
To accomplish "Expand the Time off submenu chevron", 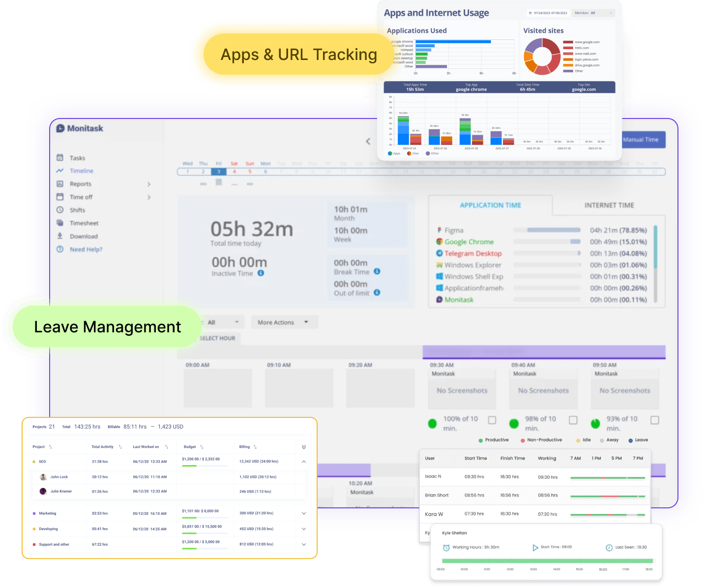I will point(149,197).
